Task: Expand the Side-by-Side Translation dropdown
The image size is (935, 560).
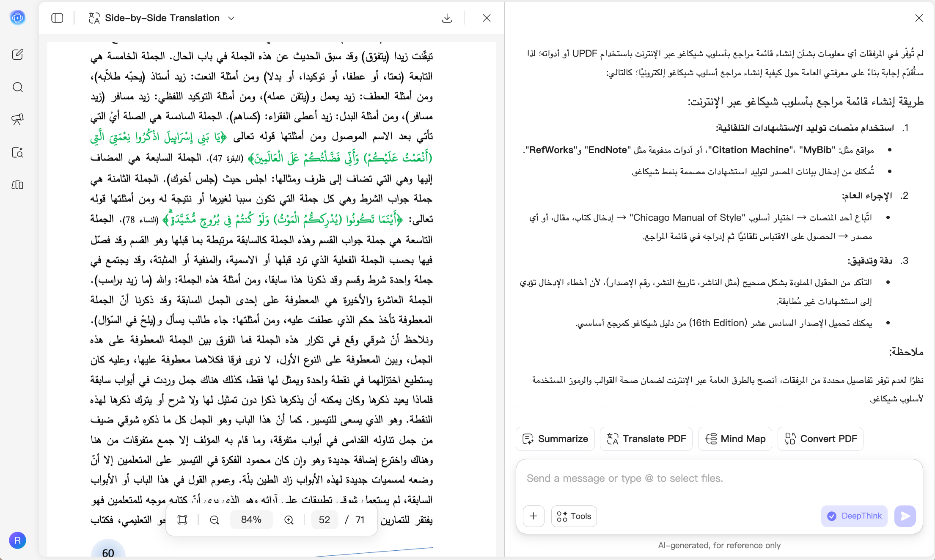Action: tap(231, 18)
